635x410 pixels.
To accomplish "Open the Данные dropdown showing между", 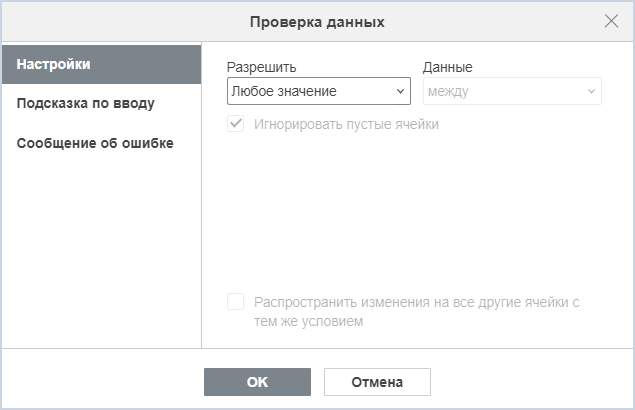I will (512, 91).
